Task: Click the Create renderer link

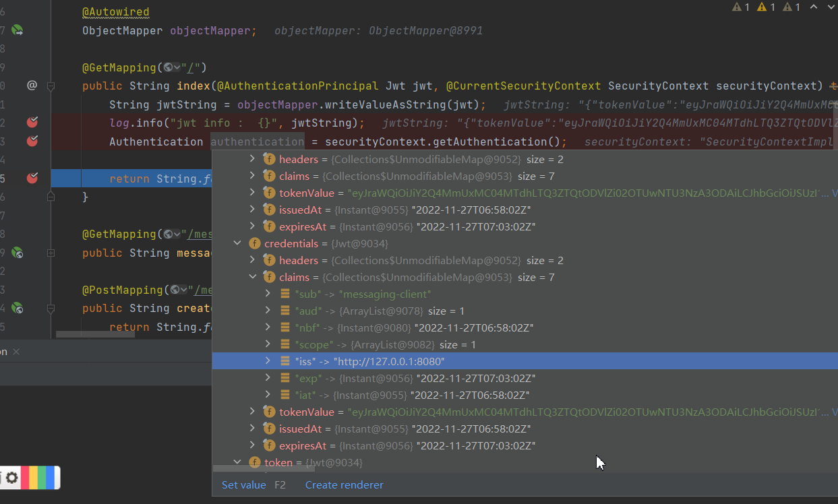Action: pyautogui.click(x=344, y=484)
